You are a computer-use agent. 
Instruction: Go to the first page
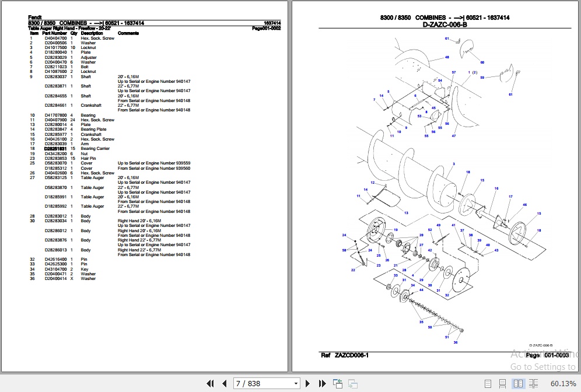(210, 383)
